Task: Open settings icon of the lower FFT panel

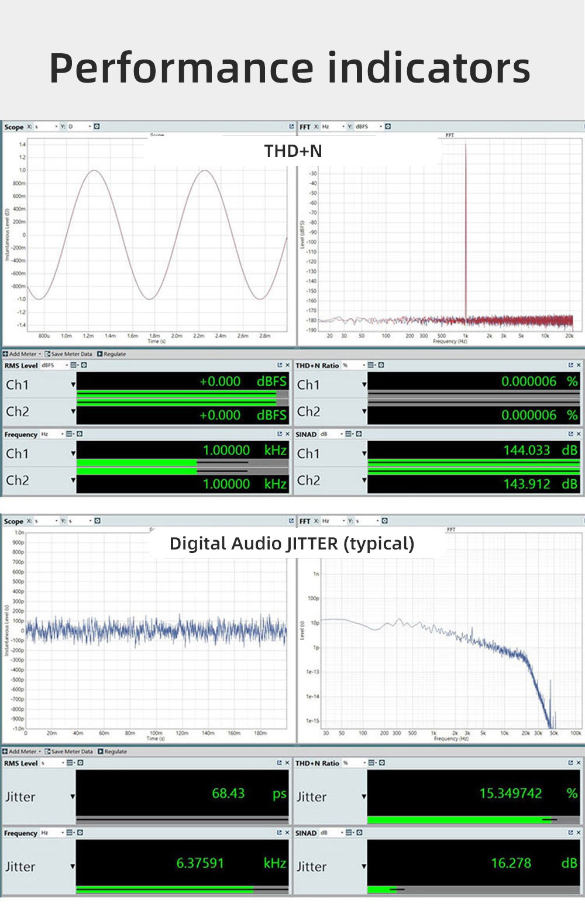Action: [386, 521]
